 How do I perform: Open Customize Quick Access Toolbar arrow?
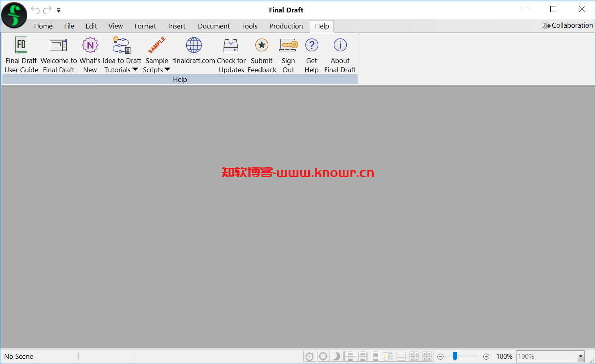[x=59, y=10]
